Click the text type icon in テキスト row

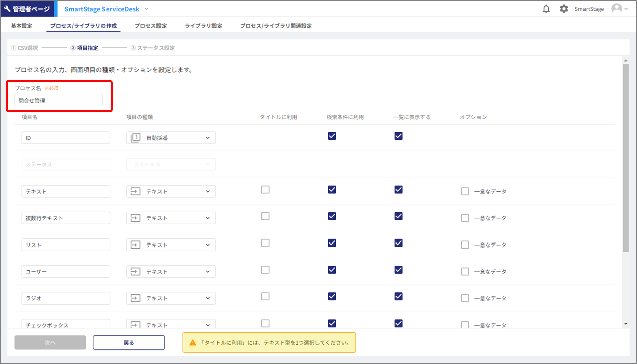[x=135, y=192]
